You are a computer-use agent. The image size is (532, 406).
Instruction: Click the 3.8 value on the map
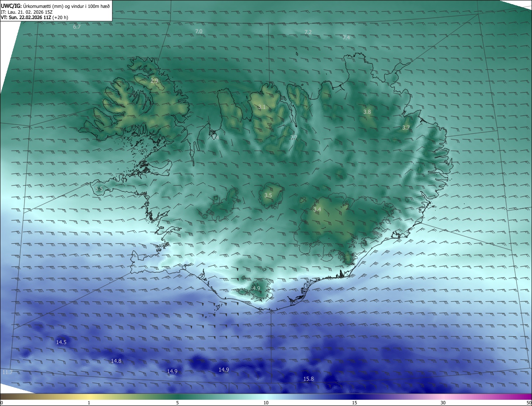(x=367, y=112)
